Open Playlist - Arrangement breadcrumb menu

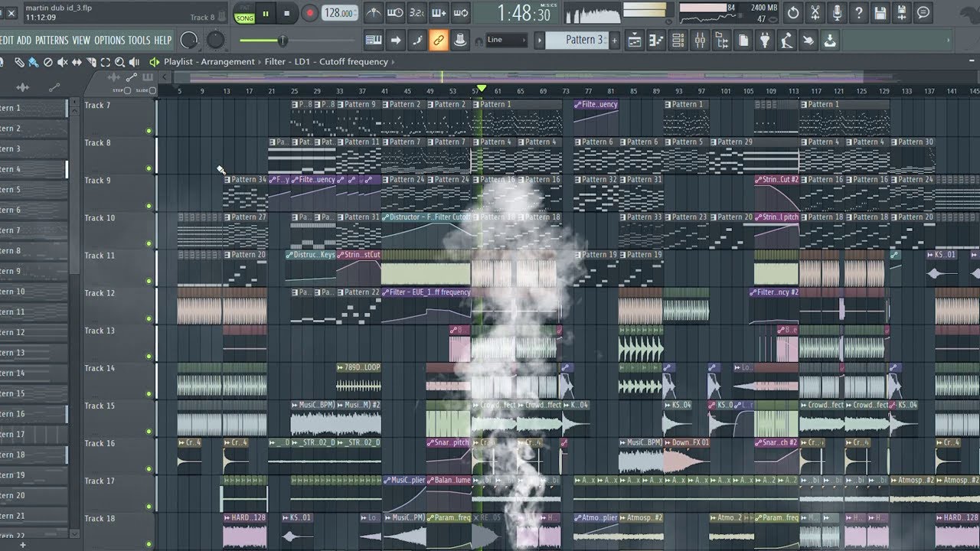point(209,62)
